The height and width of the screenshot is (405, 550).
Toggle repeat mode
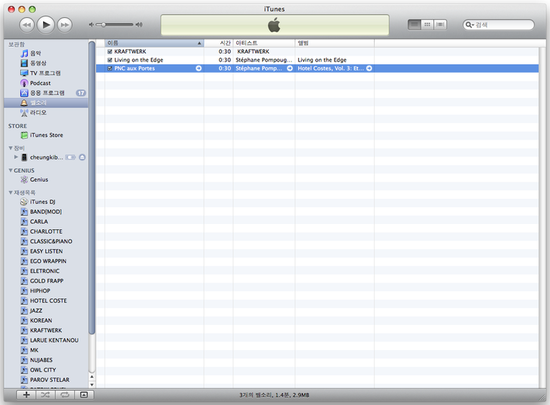[65, 395]
